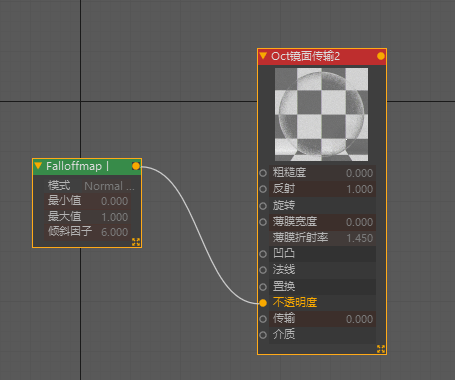Click the 最大值 1.000 slider
The width and height of the screenshot is (455, 380).
tap(88, 217)
